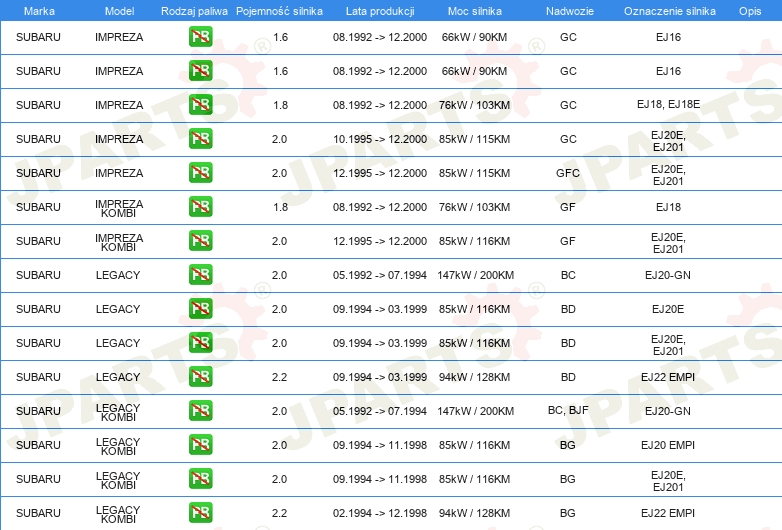
Task: Click petrol icon in Legacy Kombi BC, BJF row
Action: point(200,411)
